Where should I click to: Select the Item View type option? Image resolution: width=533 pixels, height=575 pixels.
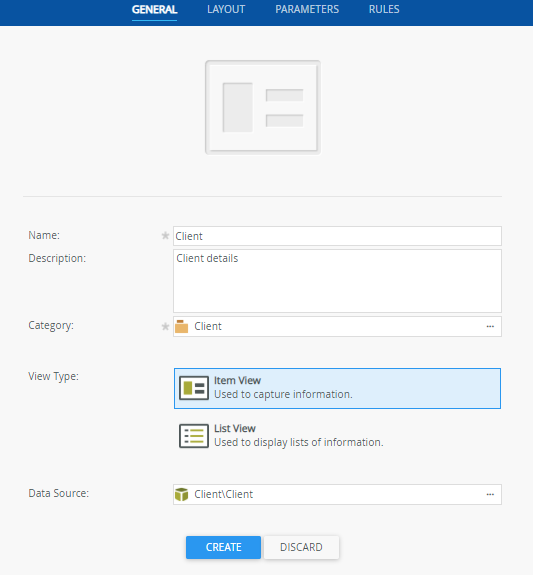tap(337, 388)
